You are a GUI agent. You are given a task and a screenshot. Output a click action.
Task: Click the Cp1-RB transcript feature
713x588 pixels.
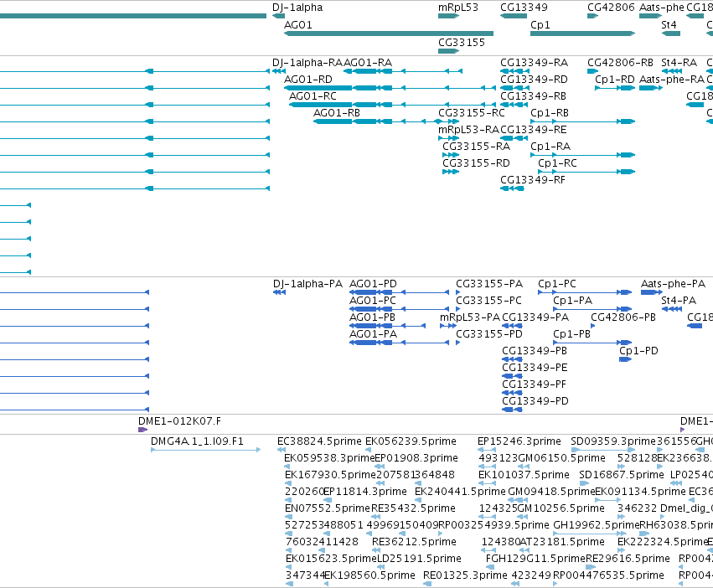point(582,121)
